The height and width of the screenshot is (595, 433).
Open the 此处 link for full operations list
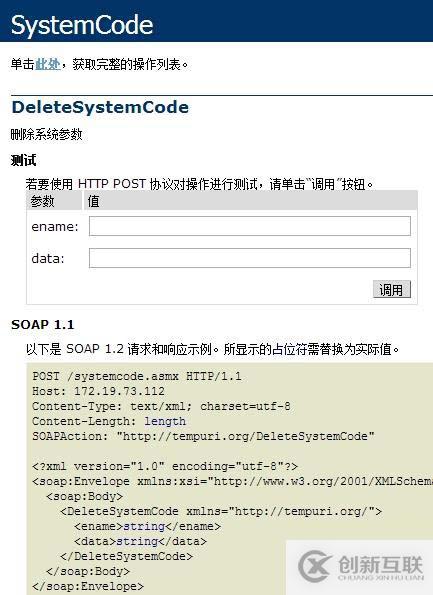click(48, 64)
